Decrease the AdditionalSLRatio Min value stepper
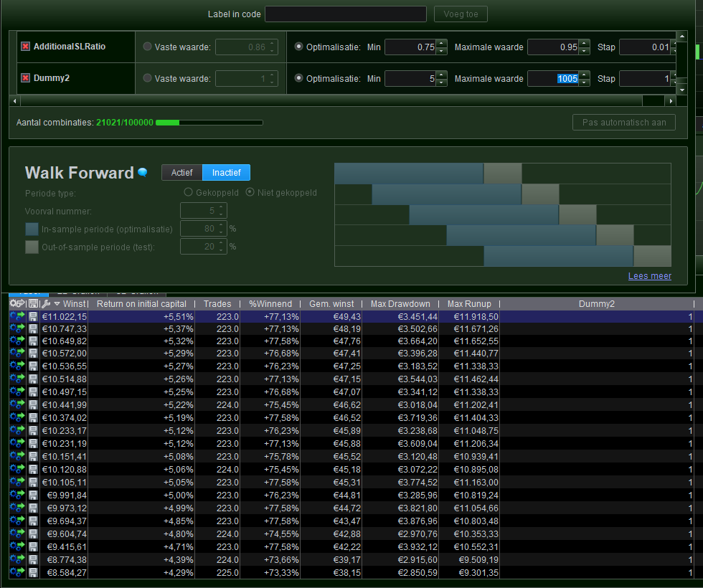The width and height of the screenshot is (703, 588). tap(441, 50)
